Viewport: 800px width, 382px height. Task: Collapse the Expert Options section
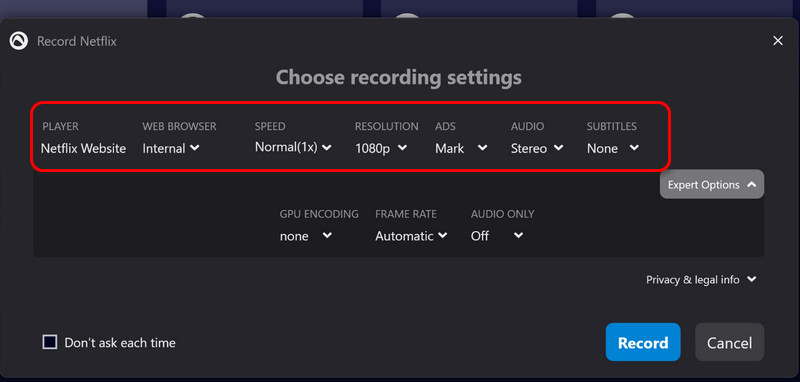[712, 185]
